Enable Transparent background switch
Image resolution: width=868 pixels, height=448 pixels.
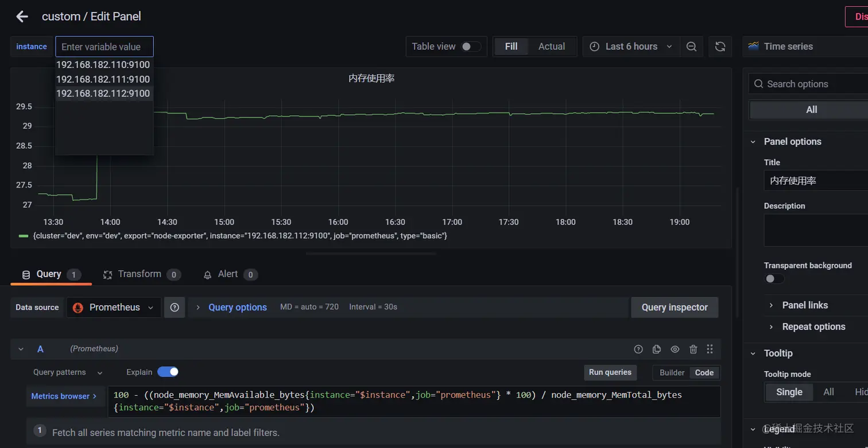(774, 279)
